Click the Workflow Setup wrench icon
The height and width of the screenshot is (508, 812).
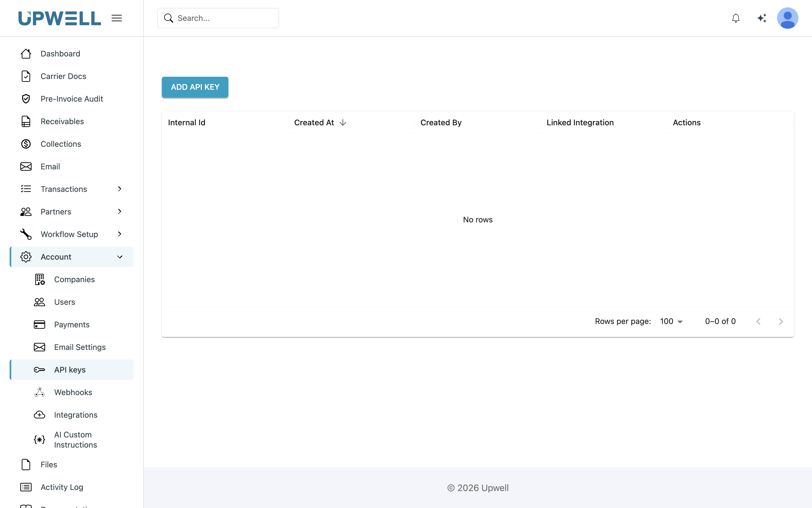pos(26,234)
